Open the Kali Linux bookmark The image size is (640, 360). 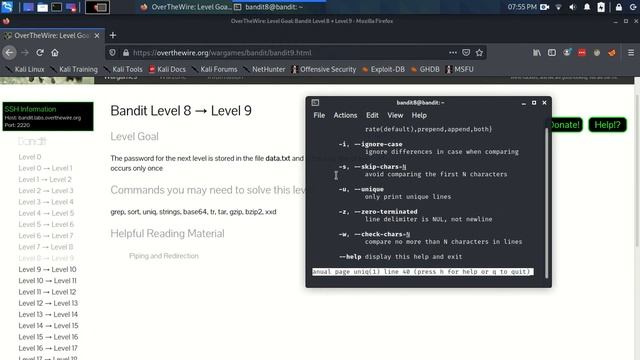point(25,69)
